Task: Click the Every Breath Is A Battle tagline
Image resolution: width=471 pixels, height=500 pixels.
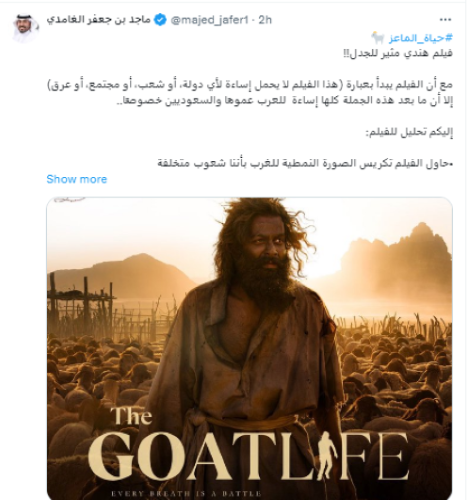Action: tap(186, 493)
